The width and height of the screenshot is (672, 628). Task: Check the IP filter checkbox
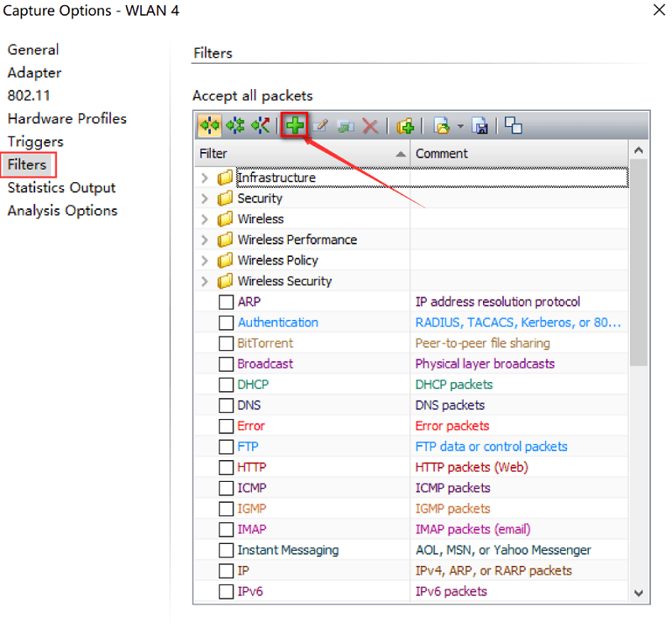tap(226, 571)
